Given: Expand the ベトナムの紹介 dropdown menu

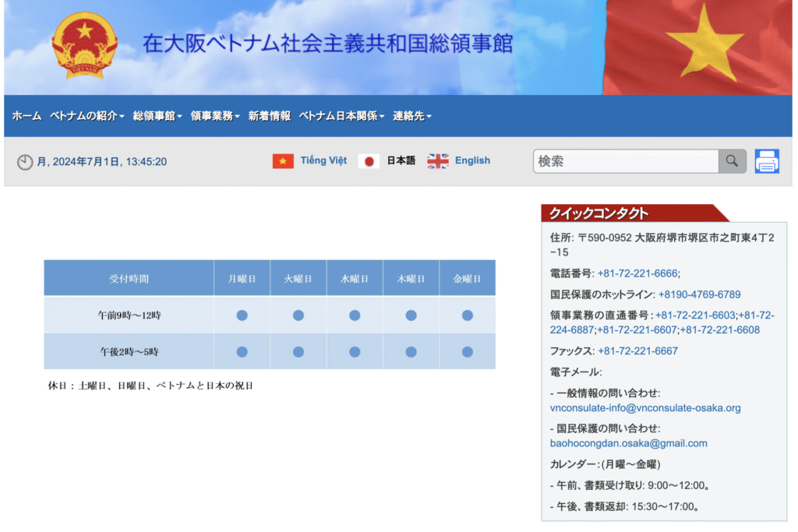Looking at the screenshot, I should point(87,116).
